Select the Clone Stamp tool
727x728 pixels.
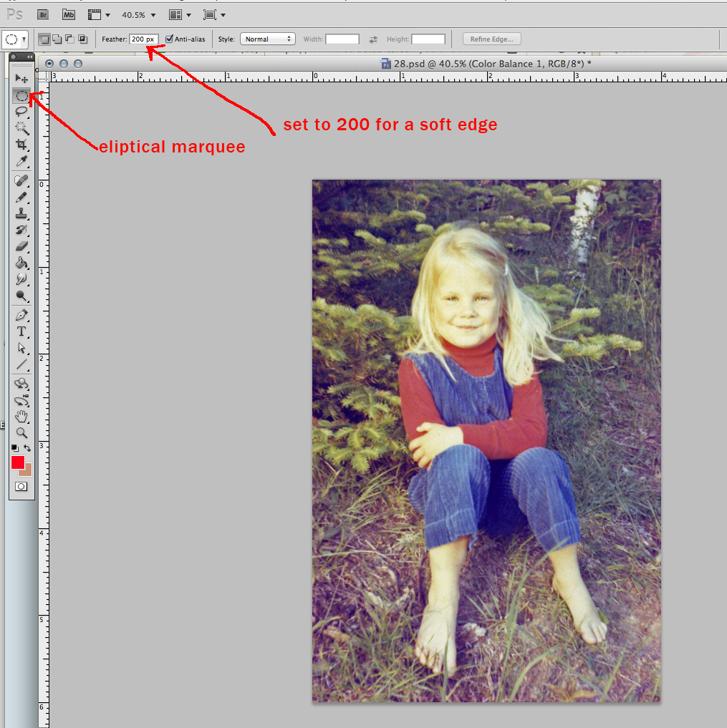21,213
